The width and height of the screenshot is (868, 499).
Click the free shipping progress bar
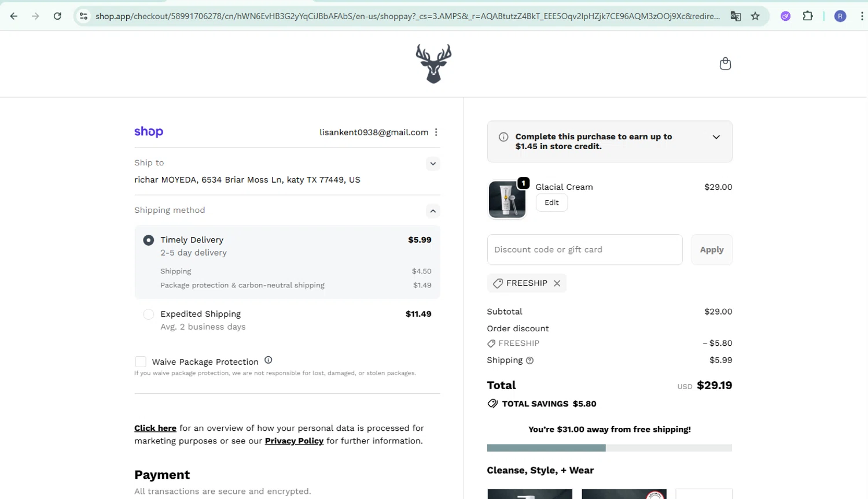click(609, 448)
